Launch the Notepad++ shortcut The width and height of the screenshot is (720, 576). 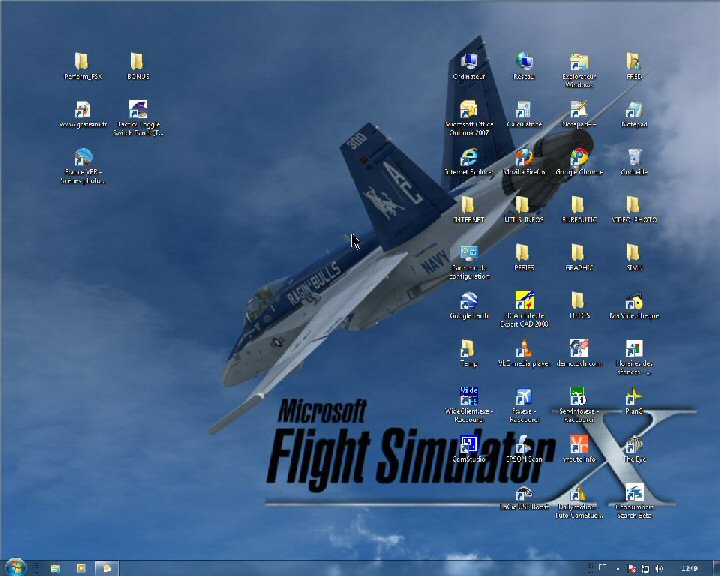tap(579, 114)
